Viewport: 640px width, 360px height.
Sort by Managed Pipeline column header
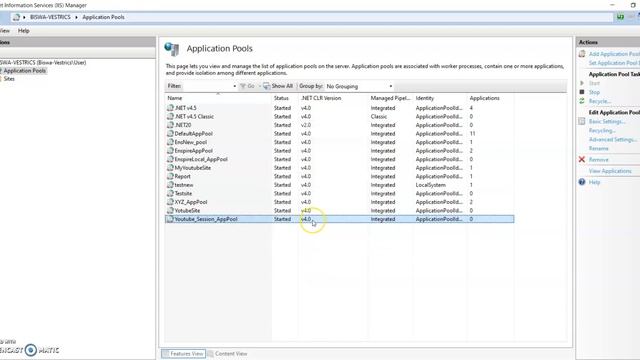[x=391, y=98]
